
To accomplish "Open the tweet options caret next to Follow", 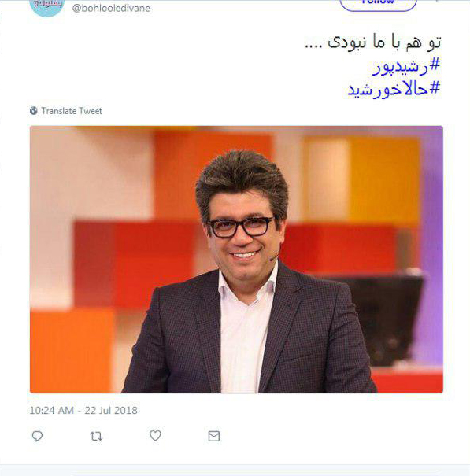I will (x=437, y=1).
